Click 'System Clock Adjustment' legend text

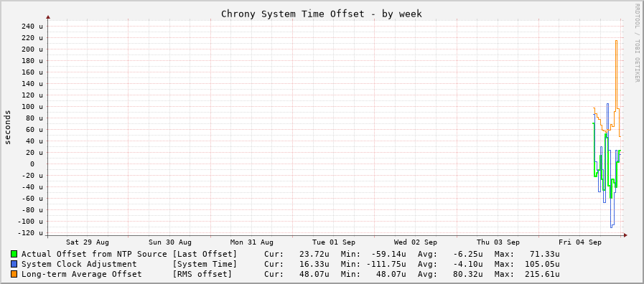(x=79, y=264)
